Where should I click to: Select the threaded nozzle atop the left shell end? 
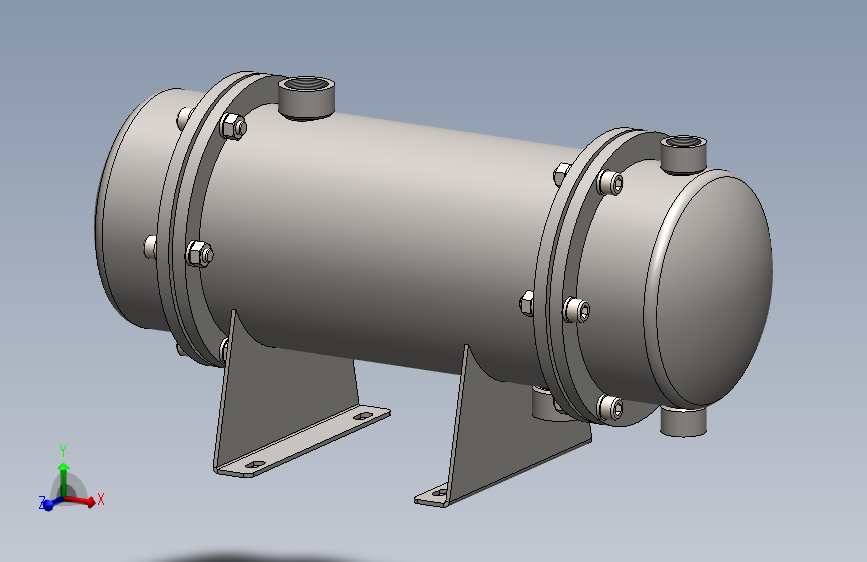coord(306,97)
